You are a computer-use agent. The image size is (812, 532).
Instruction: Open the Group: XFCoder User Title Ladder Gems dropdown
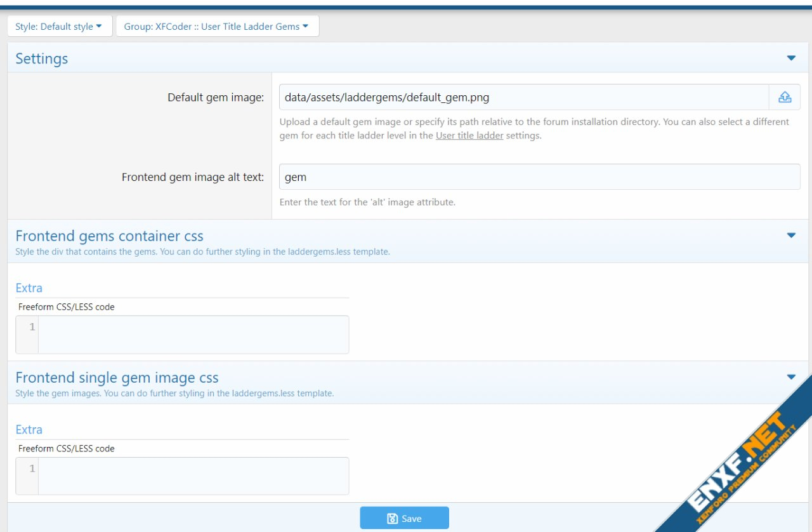point(217,27)
